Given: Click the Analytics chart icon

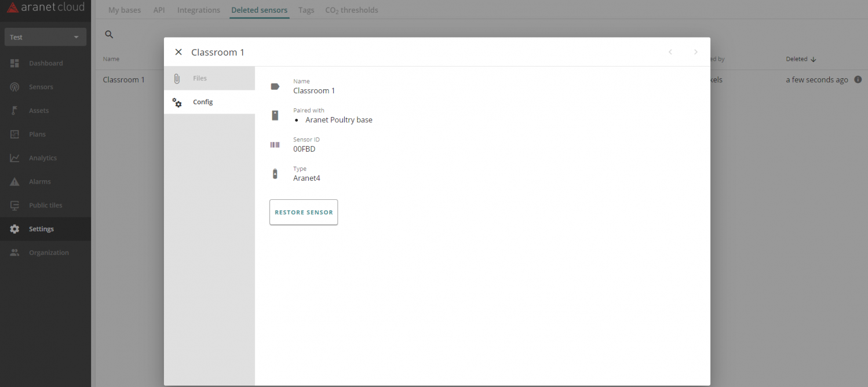Looking at the screenshot, I should pos(15,158).
